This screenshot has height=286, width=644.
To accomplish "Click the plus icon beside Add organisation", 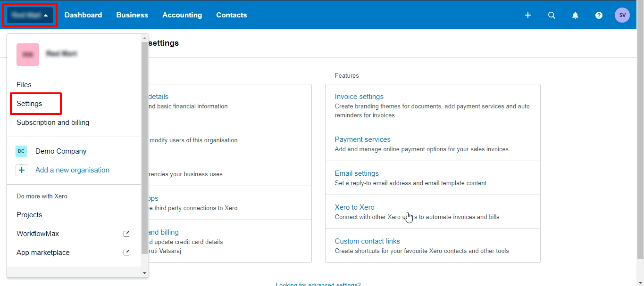I will 21,170.
